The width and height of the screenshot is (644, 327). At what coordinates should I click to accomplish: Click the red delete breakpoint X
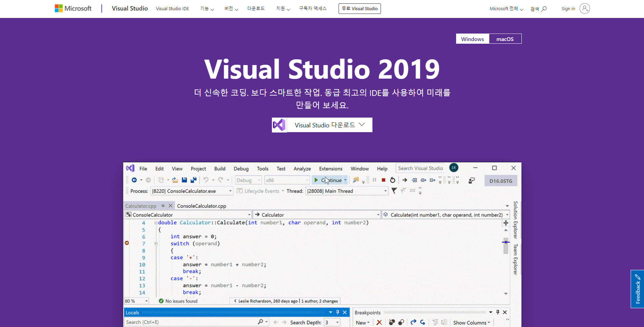[x=379, y=322]
